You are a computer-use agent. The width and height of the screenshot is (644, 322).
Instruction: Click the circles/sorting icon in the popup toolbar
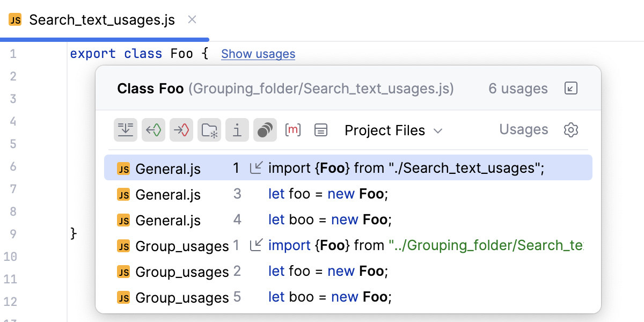pyautogui.click(x=265, y=130)
